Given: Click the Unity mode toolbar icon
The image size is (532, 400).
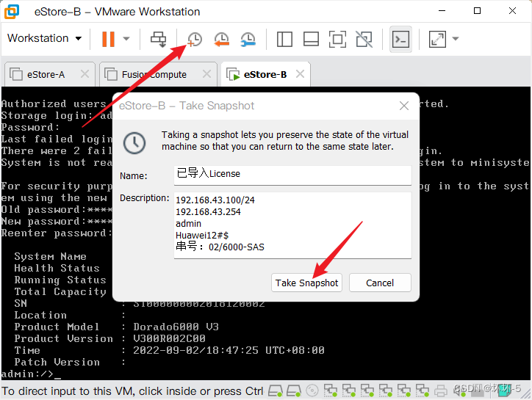Looking at the screenshot, I should [364, 39].
